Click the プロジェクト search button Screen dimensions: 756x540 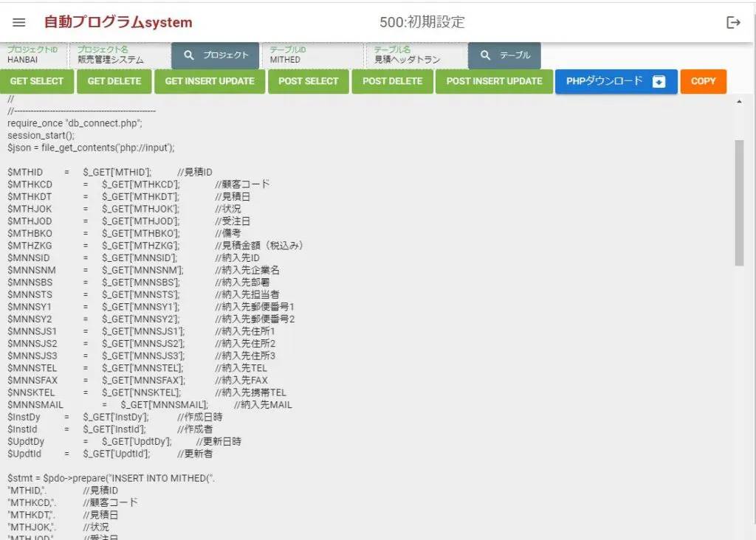point(216,55)
